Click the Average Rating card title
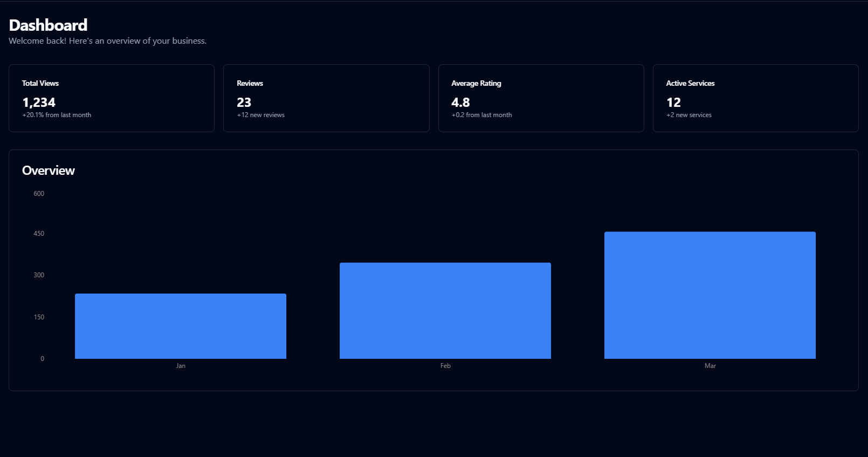 coord(476,83)
